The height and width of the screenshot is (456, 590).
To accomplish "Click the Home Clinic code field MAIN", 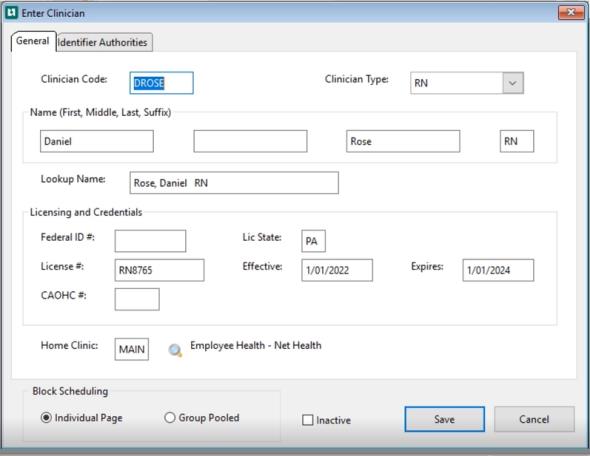I will pyautogui.click(x=132, y=349).
